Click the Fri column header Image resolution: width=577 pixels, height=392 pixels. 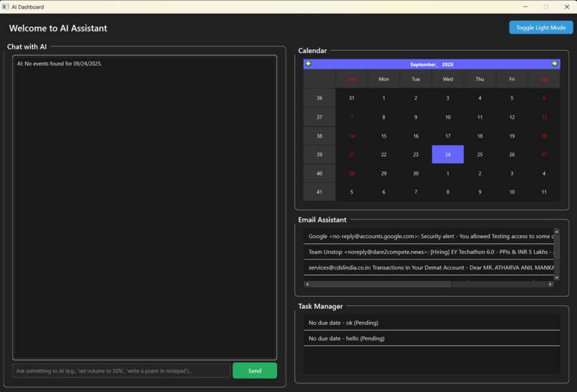pos(512,79)
